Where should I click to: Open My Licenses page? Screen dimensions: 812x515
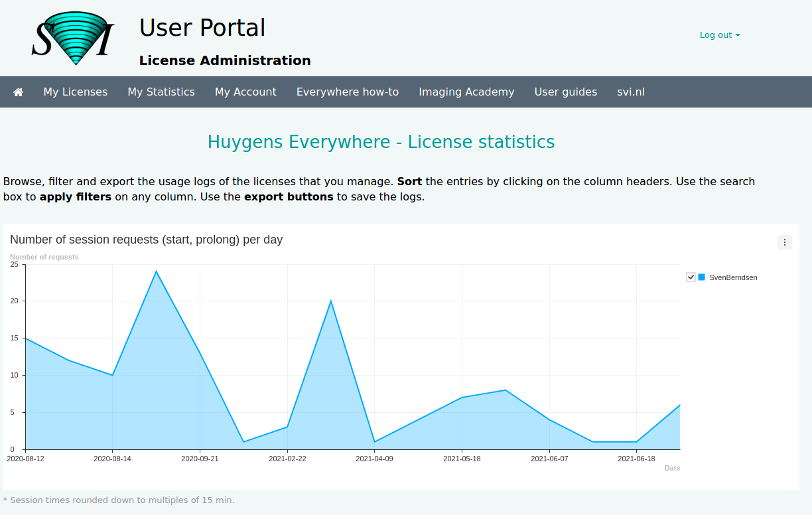point(76,92)
